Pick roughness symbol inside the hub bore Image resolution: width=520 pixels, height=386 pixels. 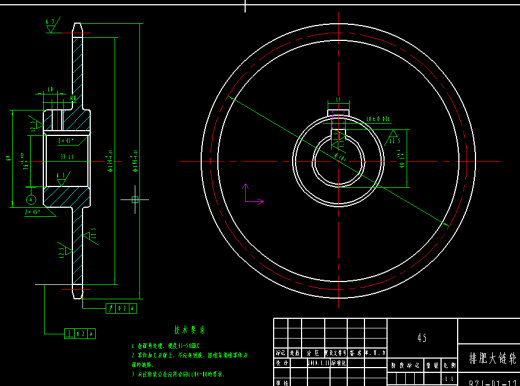(63, 179)
